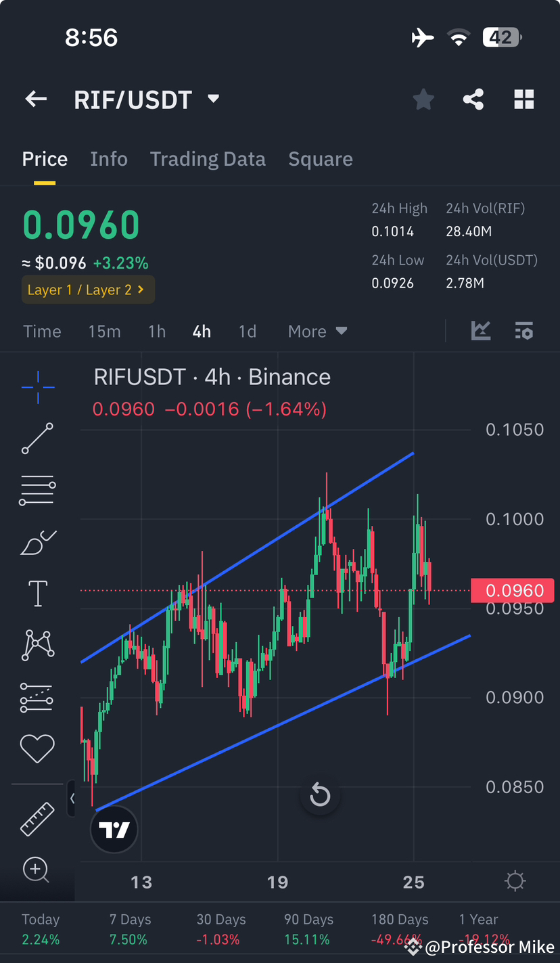This screenshot has height=963, width=560.
Task: Select the 1d timeframe
Action: point(248,331)
